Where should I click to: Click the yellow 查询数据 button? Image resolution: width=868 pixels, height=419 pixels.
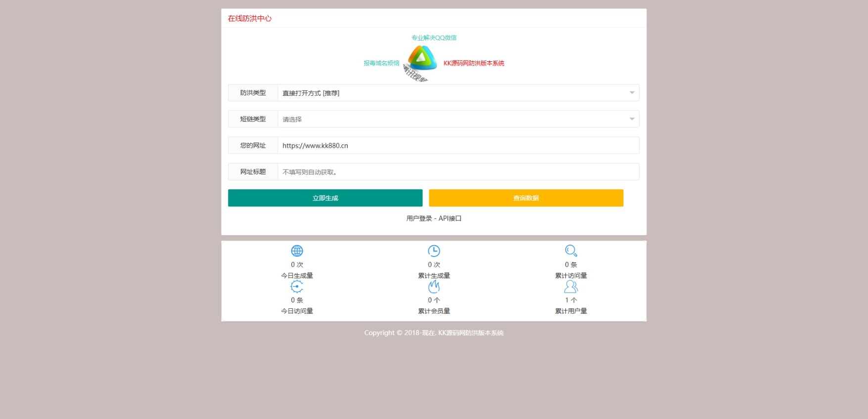click(x=526, y=198)
